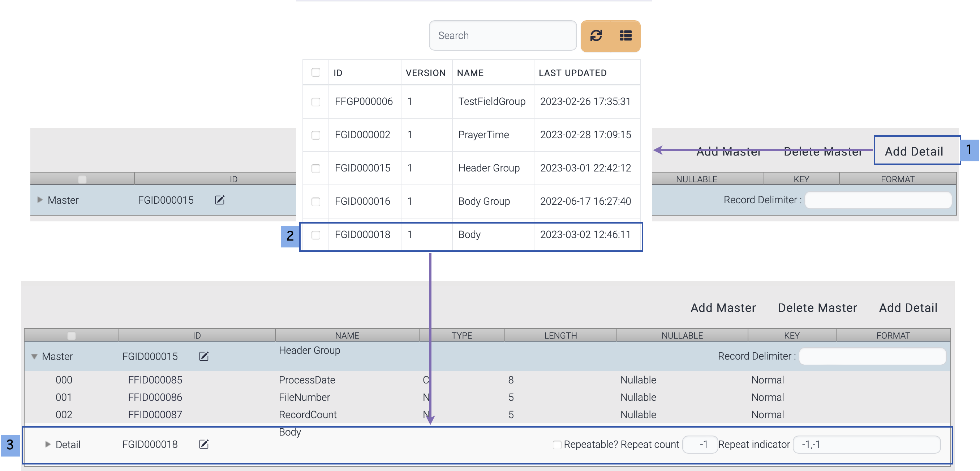Click the refresh icon beside Search
This screenshot has height=471, width=980.
pyautogui.click(x=596, y=36)
